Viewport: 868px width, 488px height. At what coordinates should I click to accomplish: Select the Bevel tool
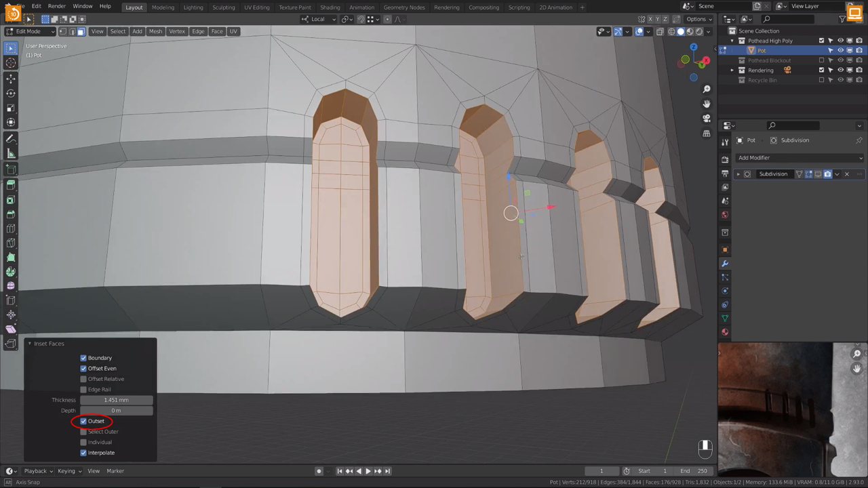[11, 214]
